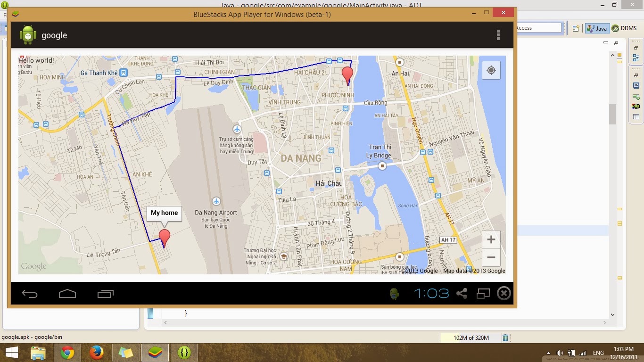Click the ADT editor vertical scrollbar thumb
This screenshot has width=644, height=362.
coord(612,114)
